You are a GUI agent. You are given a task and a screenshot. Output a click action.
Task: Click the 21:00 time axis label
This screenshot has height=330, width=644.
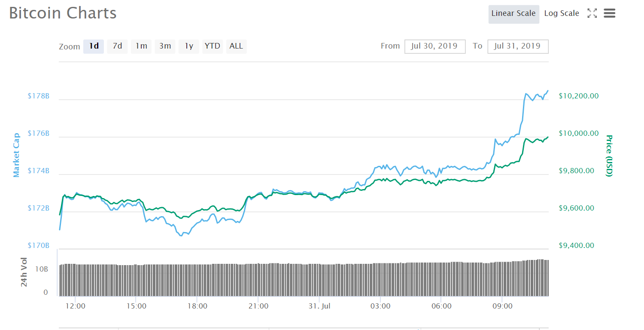pos(258,306)
